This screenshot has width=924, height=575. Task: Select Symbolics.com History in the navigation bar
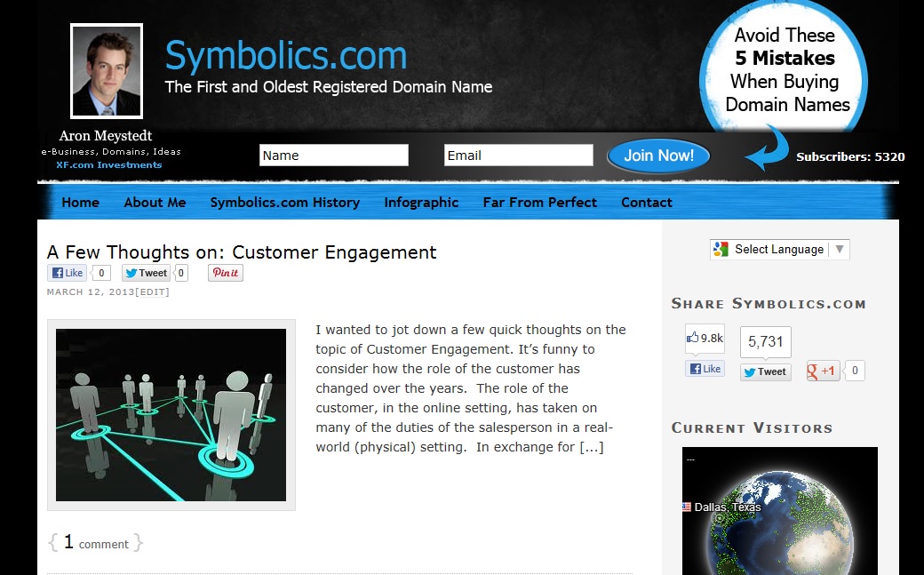pyautogui.click(x=284, y=203)
